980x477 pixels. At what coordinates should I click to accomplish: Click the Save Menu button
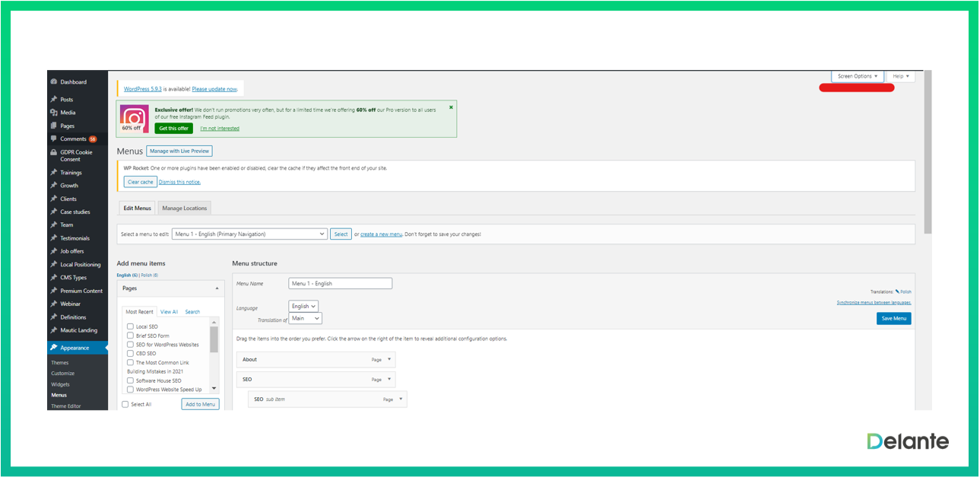pyautogui.click(x=893, y=319)
